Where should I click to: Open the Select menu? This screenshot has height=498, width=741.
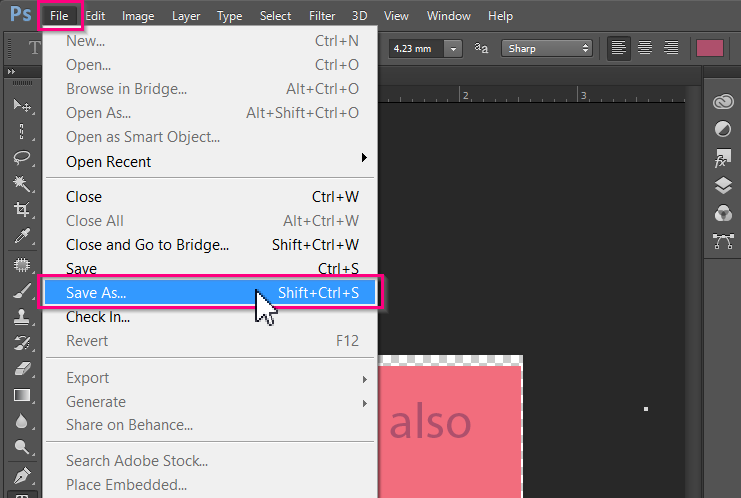(275, 16)
